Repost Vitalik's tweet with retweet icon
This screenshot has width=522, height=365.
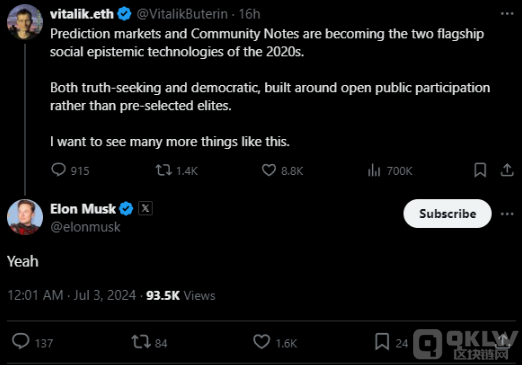tap(164, 170)
